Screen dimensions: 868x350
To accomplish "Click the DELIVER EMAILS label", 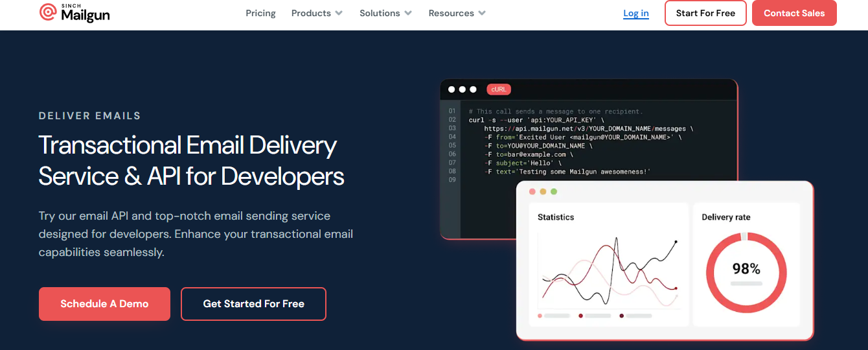I will pyautogui.click(x=89, y=116).
